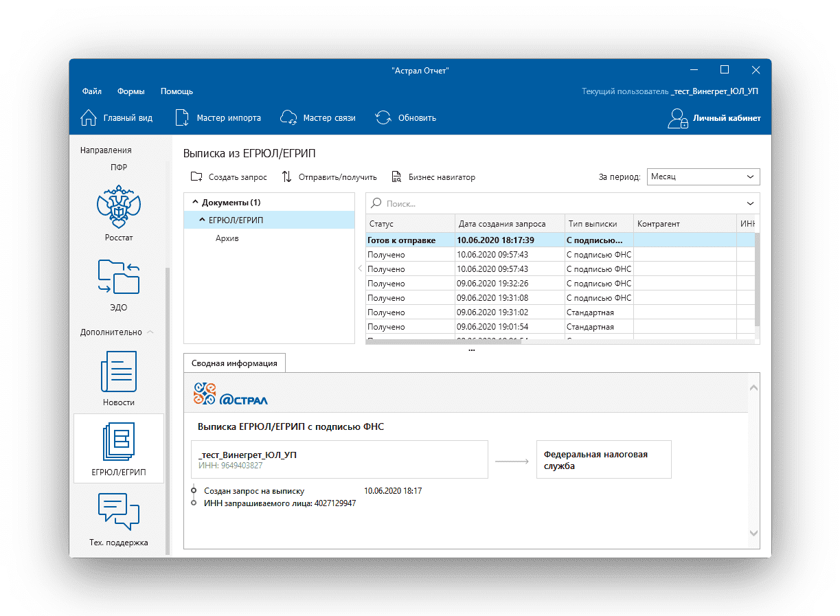The image size is (840, 616).
Task: Select the Готов к отправке row
Action: pyautogui.click(x=560, y=240)
